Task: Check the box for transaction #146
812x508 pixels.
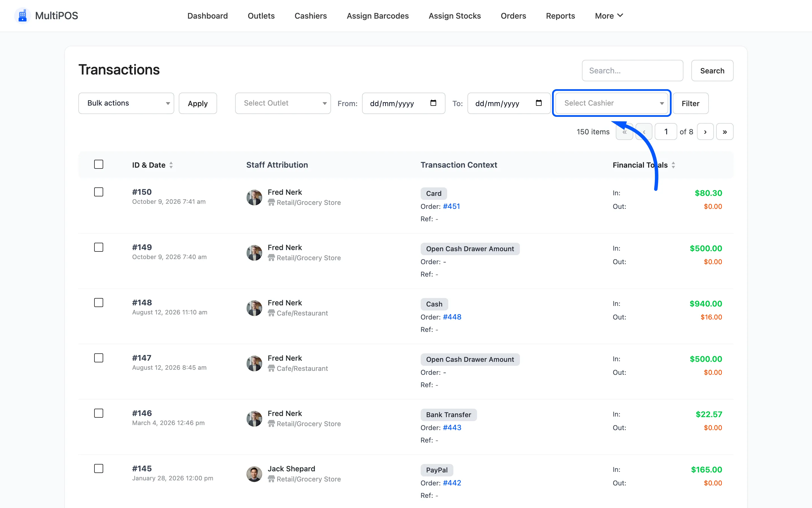Action: coord(99,413)
